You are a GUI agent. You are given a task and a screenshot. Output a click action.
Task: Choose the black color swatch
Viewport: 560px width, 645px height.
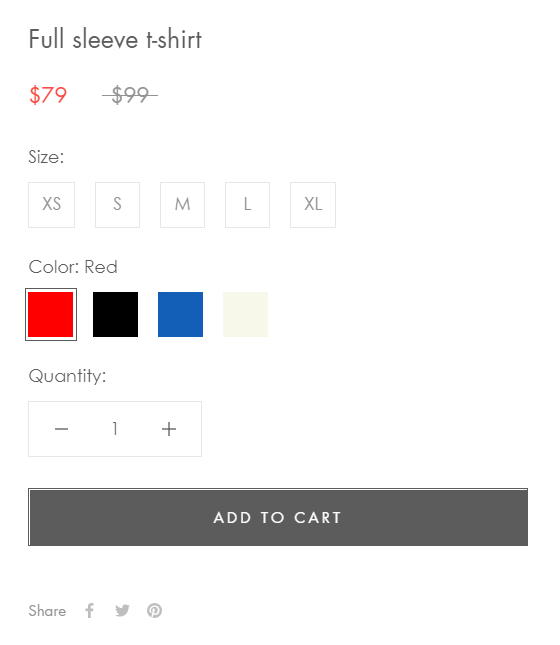tap(116, 315)
